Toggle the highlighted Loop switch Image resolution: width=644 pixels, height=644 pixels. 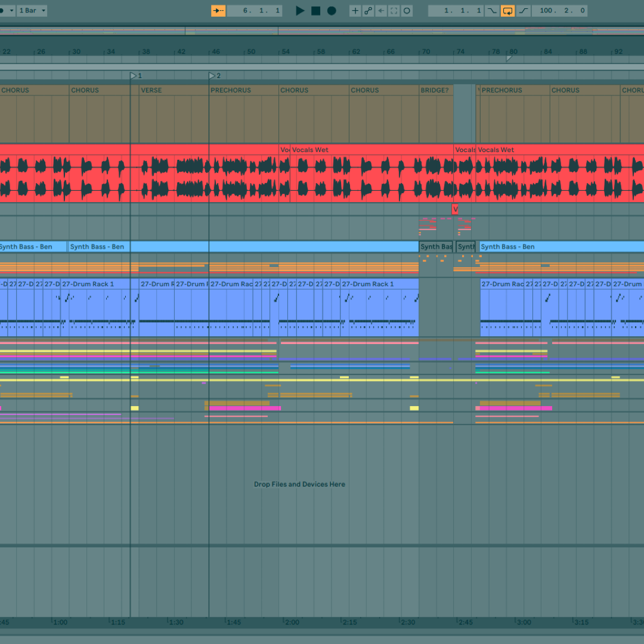pyautogui.click(x=507, y=11)
